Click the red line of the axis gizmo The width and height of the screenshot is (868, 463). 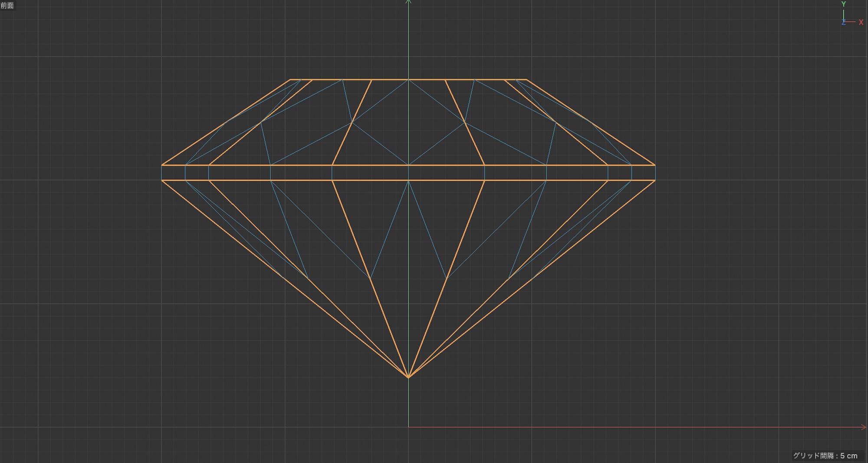pos(851,22)
